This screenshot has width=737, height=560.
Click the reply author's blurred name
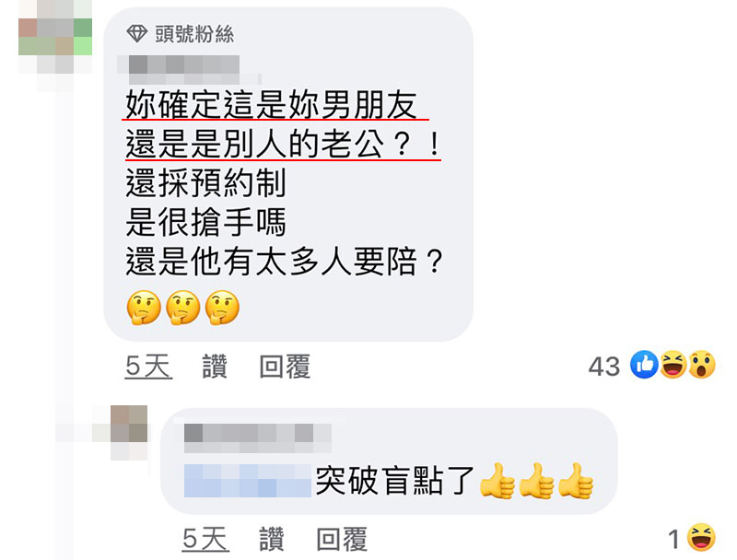(258, 437)
